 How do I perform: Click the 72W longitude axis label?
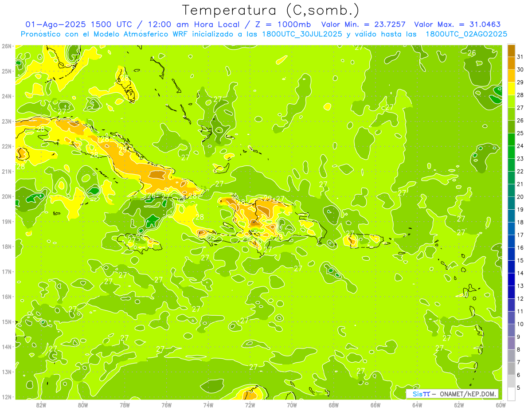pyautogui.click(x=250, y=405)
